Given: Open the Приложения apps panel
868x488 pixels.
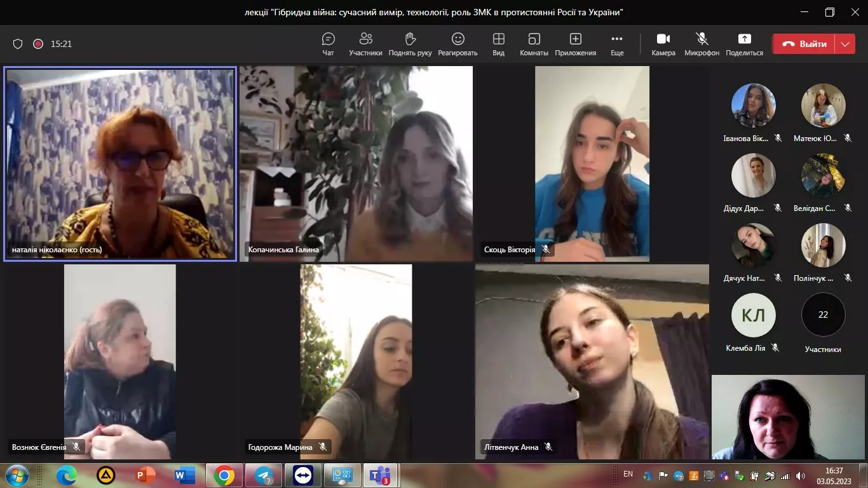Looking at the screenshot, I should coord(575,44).
